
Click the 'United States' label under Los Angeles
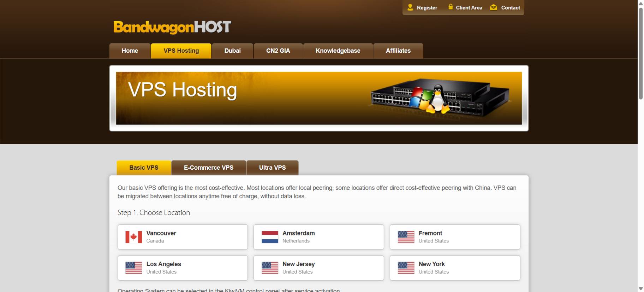[161, 272]
